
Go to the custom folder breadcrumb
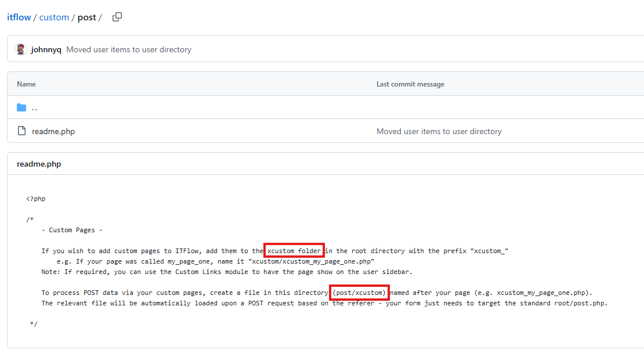54,17
